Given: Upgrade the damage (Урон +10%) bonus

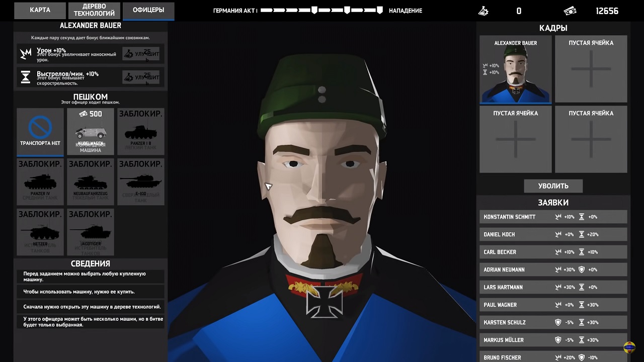Looking at the screenshot, I should pos(141,54).
